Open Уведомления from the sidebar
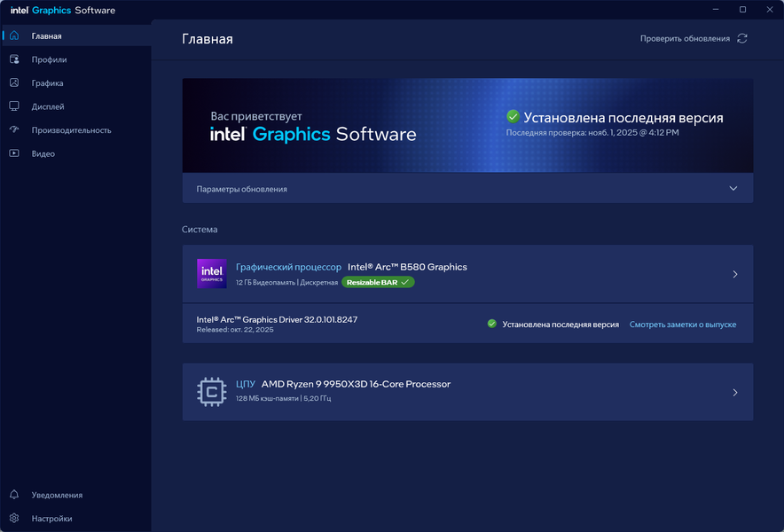 click(76, 495)
